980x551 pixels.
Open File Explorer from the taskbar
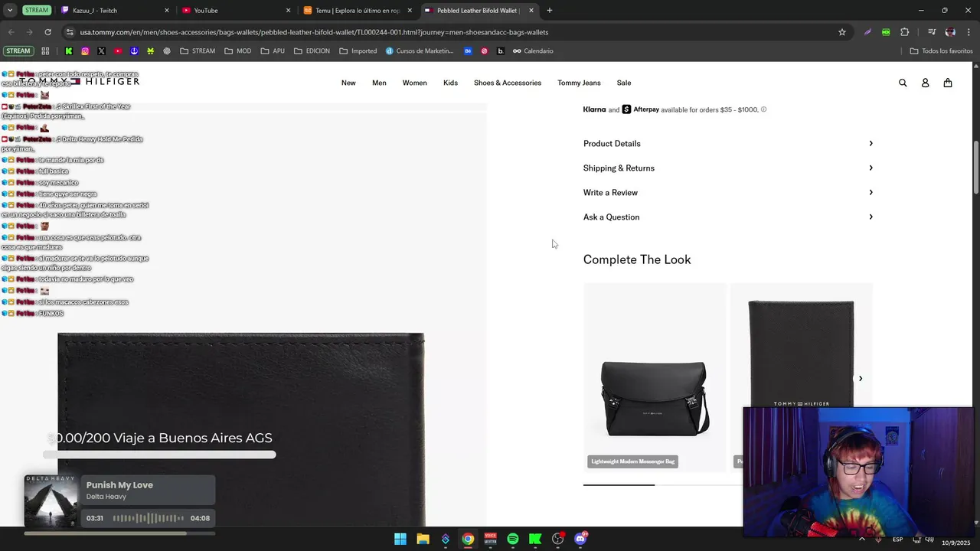pyautogui.click(x=423, y=539)
